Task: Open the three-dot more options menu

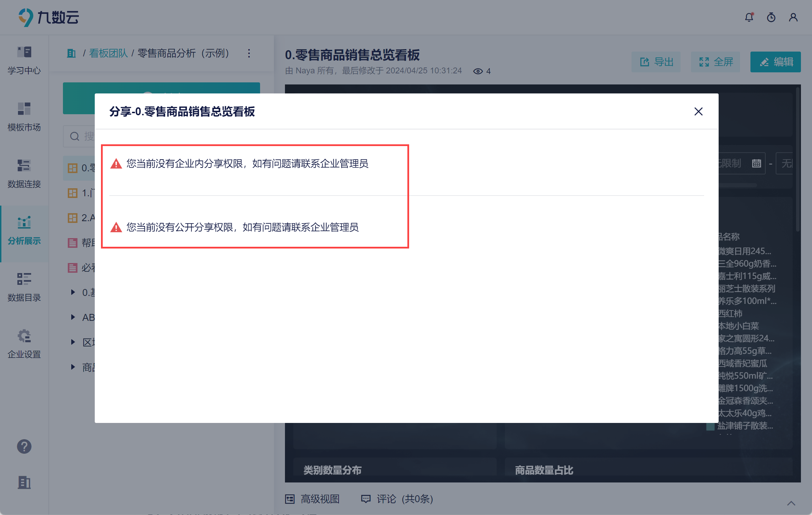Action: (x=249, y=53)
